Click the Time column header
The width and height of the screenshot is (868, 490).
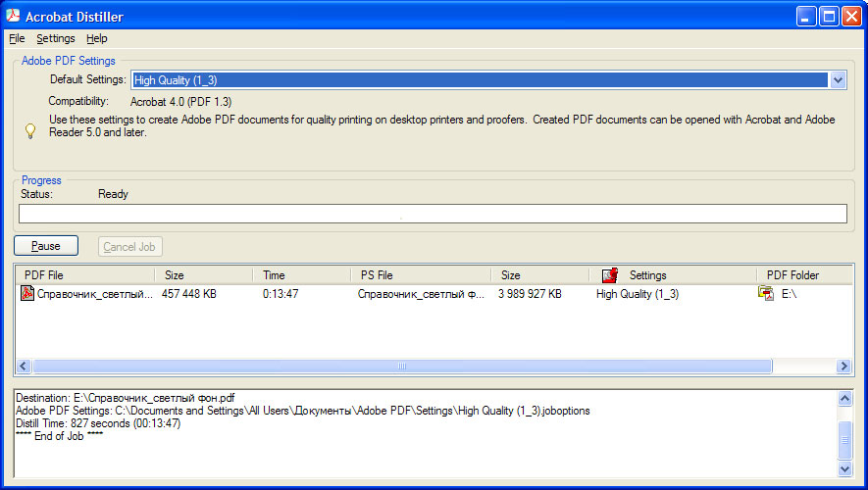pos(302,274)
